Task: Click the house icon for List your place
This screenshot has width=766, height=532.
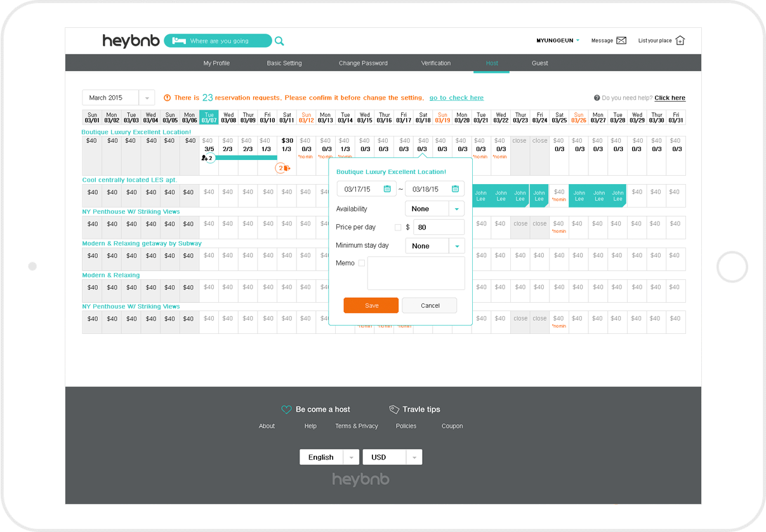Action: 680,41
